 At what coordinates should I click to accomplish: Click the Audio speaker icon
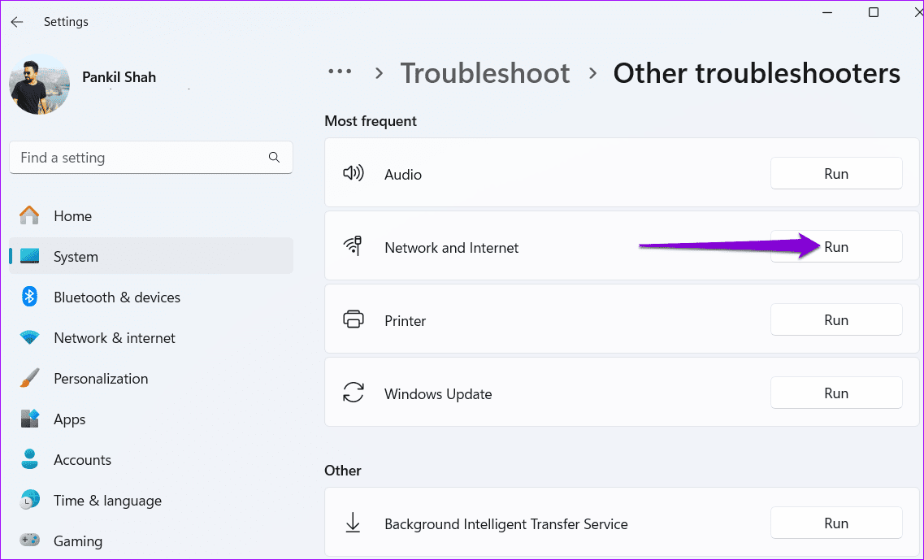pos(353,173)
